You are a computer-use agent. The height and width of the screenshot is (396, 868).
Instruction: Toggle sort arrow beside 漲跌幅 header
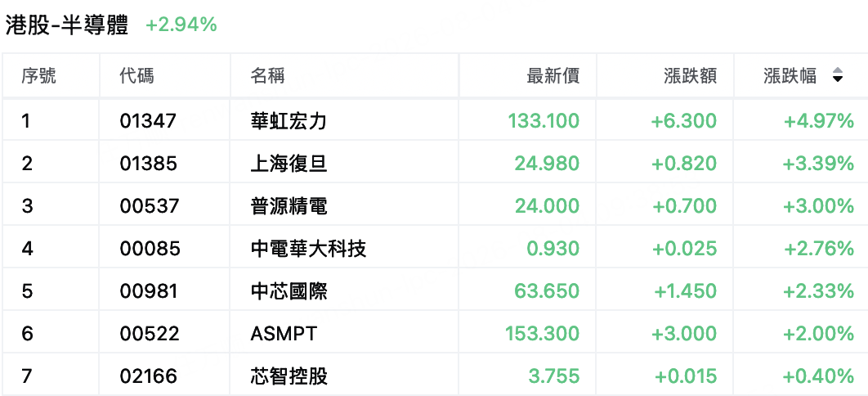(838, 76)
